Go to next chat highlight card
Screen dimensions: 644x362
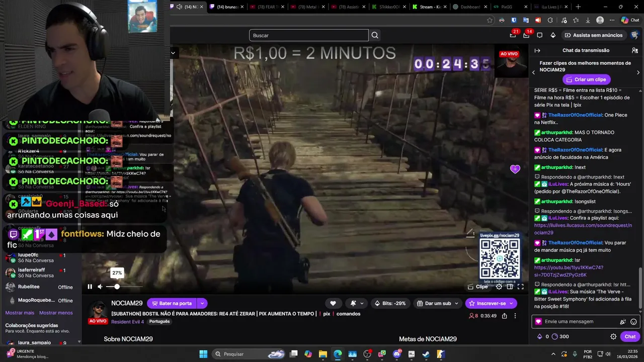tap(638, 73)
